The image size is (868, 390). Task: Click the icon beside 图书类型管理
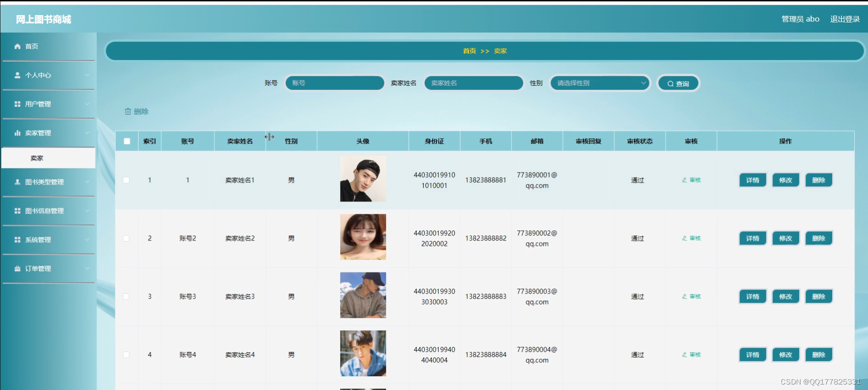click(17, 182)
